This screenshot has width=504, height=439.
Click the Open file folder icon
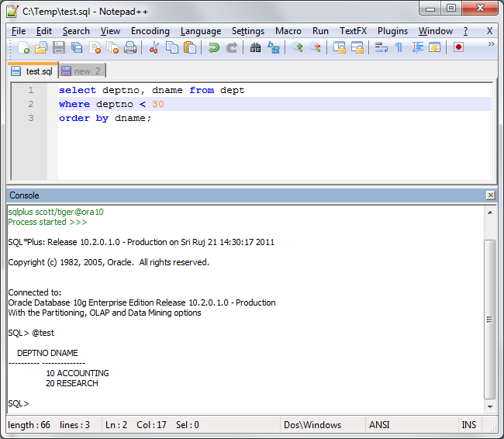pos(41,48)
